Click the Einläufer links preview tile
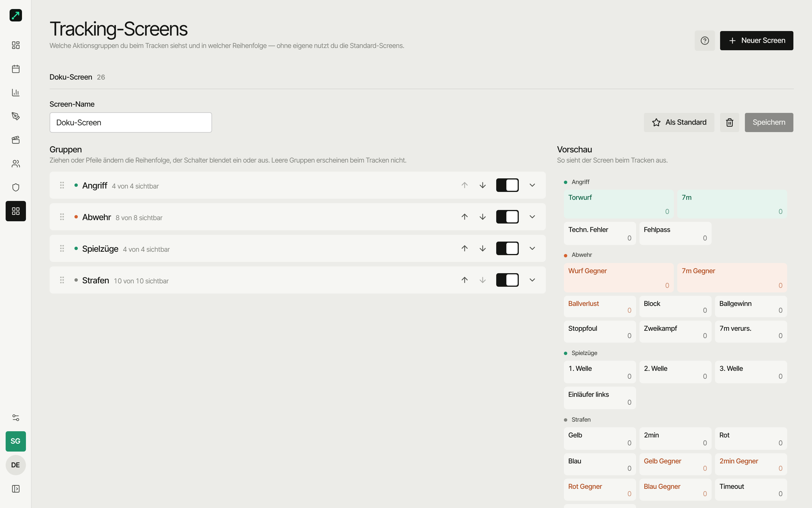This screenshot has height=508, width=812. pos(600,398)
